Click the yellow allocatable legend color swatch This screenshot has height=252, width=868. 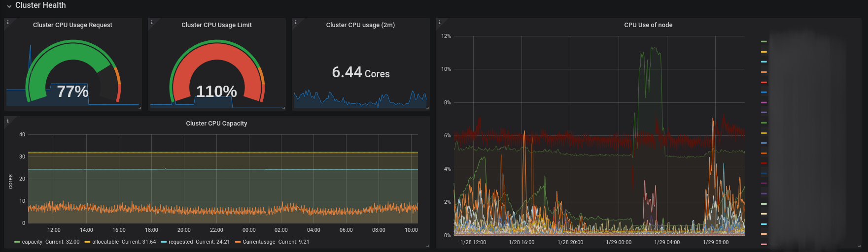tap(87, 242)
